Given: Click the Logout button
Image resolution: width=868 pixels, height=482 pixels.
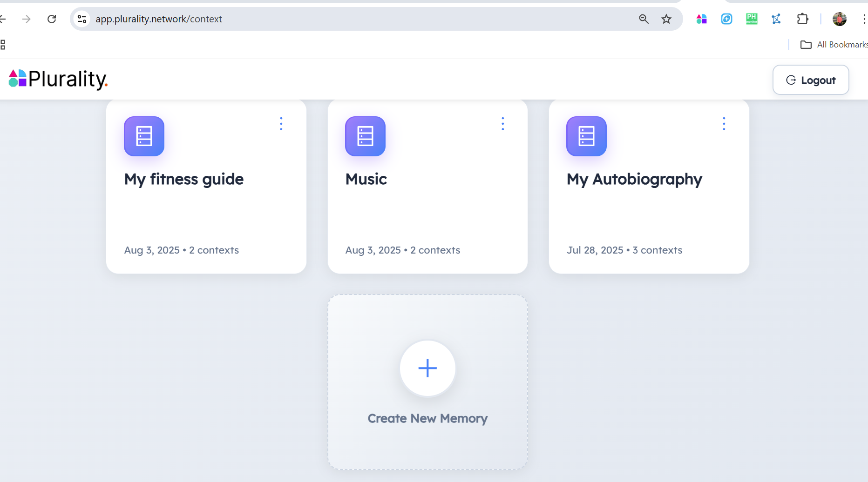Looking at the screenshot, I should tap(811, 80).
